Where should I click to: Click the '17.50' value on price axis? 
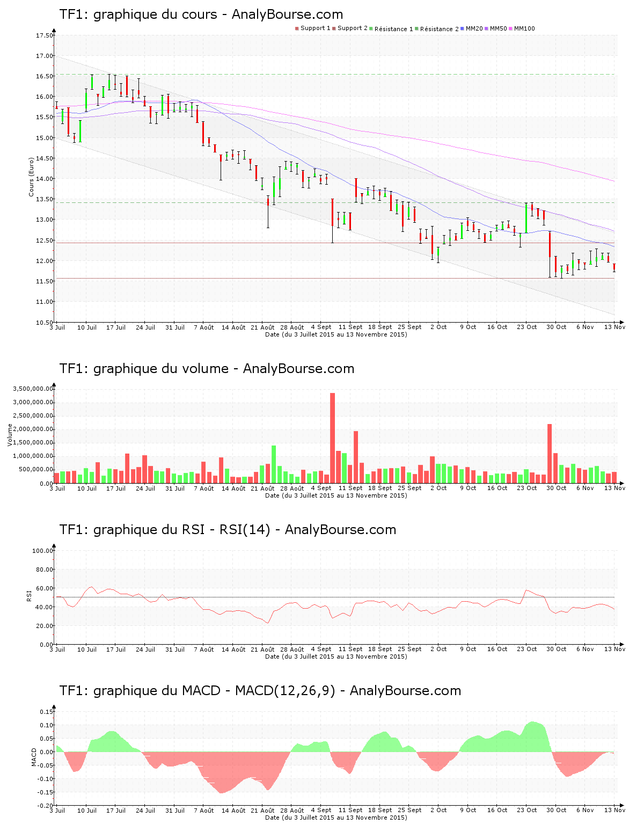[x=44, y=36]
